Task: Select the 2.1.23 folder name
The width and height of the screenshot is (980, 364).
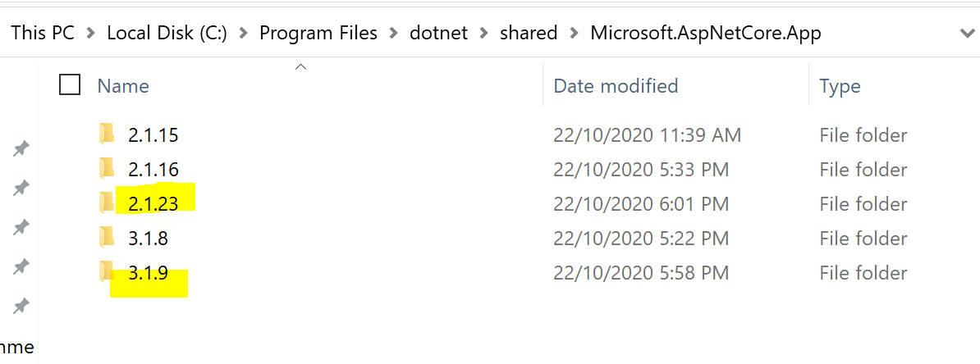Action: [x=153, y=203]
